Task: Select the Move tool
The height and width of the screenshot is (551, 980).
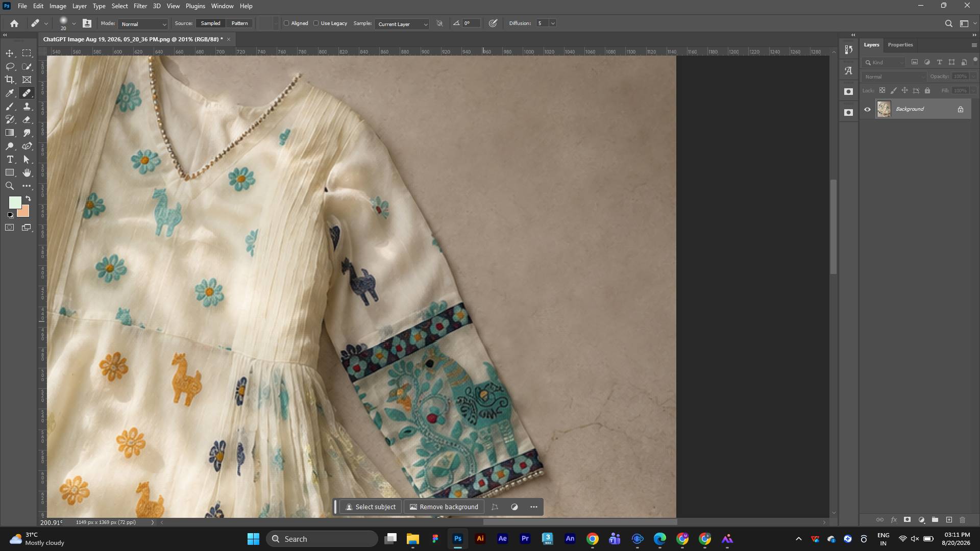Action: coord(10,53)
